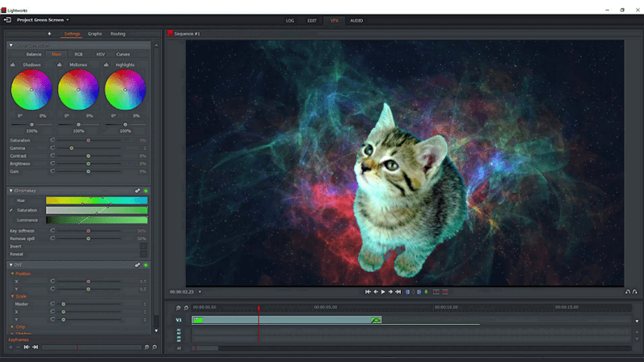This screenshot has height=362, width=644.
Task: Click the histogram icon next to Shadows
Action: tap(12, 65)
